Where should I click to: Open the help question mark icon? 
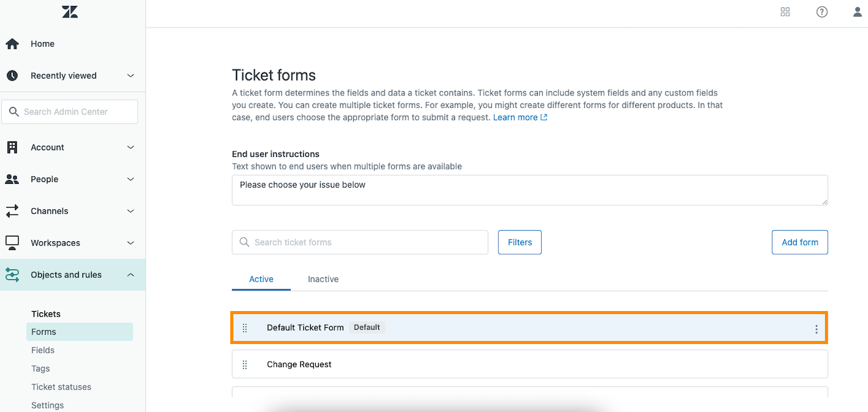click(822, 12)
